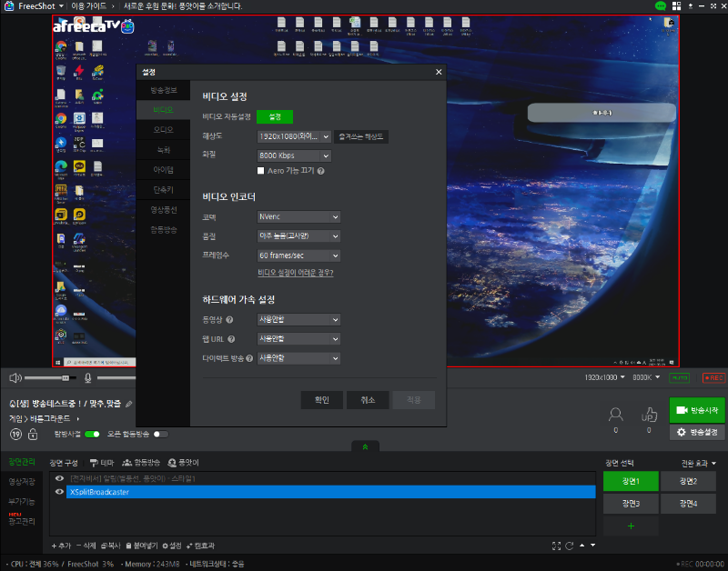Viewport: 728px width, 571px height.
Task: Open the 동영상 hardware acceleration dropdown
Action: (x=298, y=319)
